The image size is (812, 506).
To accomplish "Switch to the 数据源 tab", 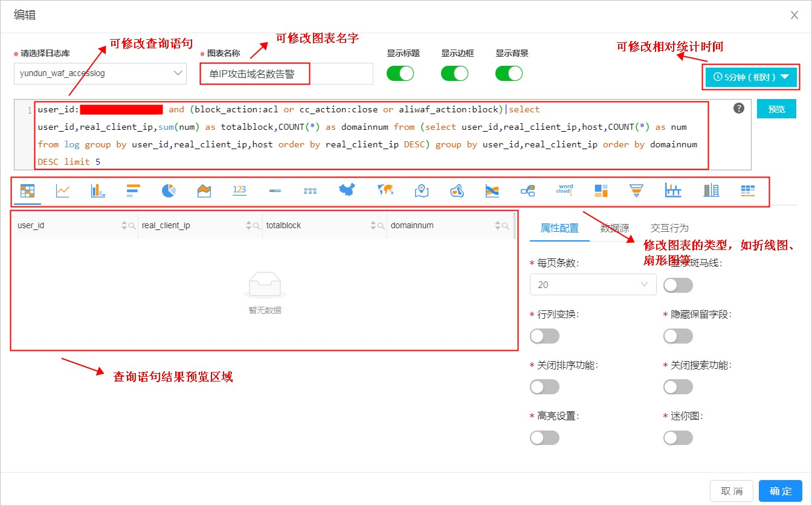I will (x=614, y=228).
